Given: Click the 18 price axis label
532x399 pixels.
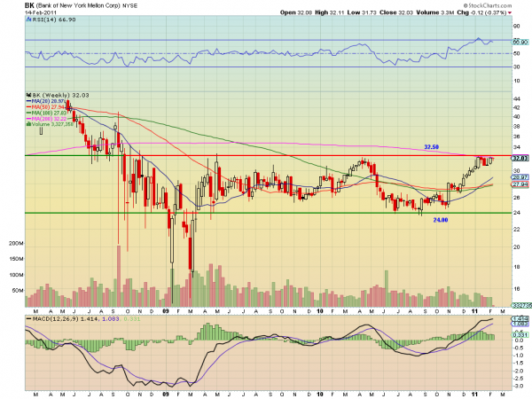Looking at the screenshot, I should (516, 267).
